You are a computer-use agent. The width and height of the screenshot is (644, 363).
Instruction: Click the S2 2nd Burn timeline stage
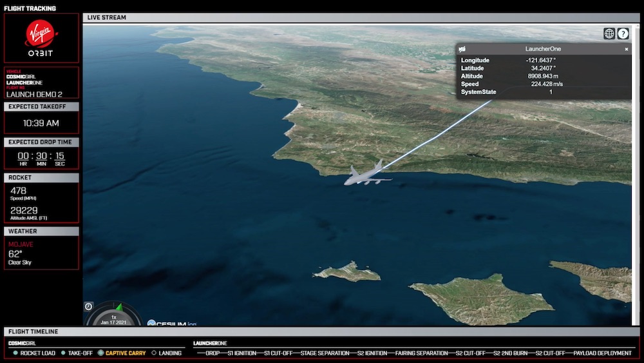point(511,353)
